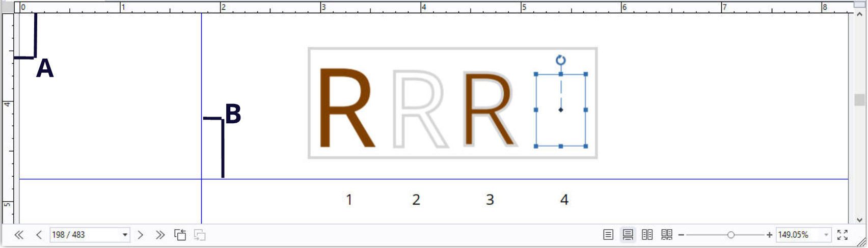The height and width of the screenshot is (248, 868).
Task: Go to the previous page
Action: point(39,235)
